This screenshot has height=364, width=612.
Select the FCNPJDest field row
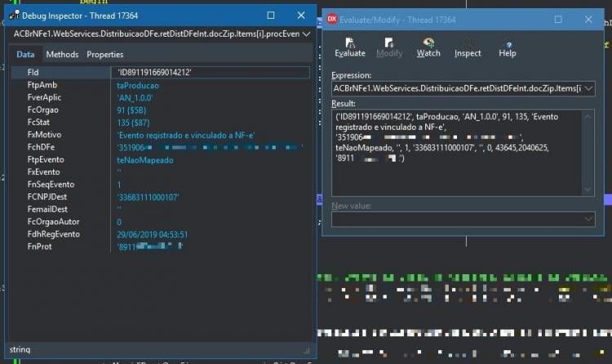[161, 198]
